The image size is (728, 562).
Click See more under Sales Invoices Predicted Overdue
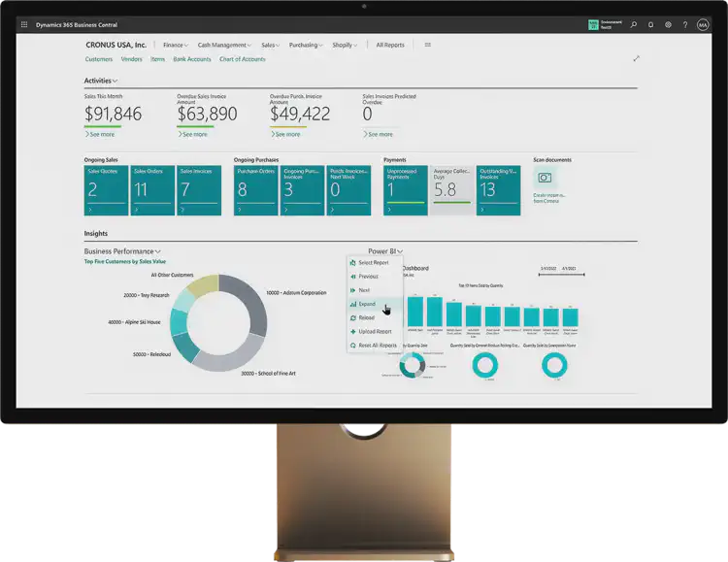[379, 134]
